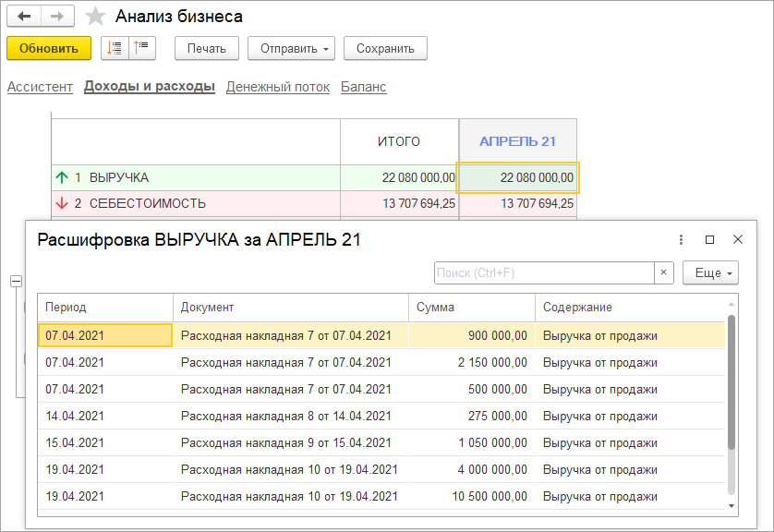Image resolution: width=774 pixels, height=532 pixels.
Task: Switch to the Баланс tab
Action: click(x=363, y=87)
